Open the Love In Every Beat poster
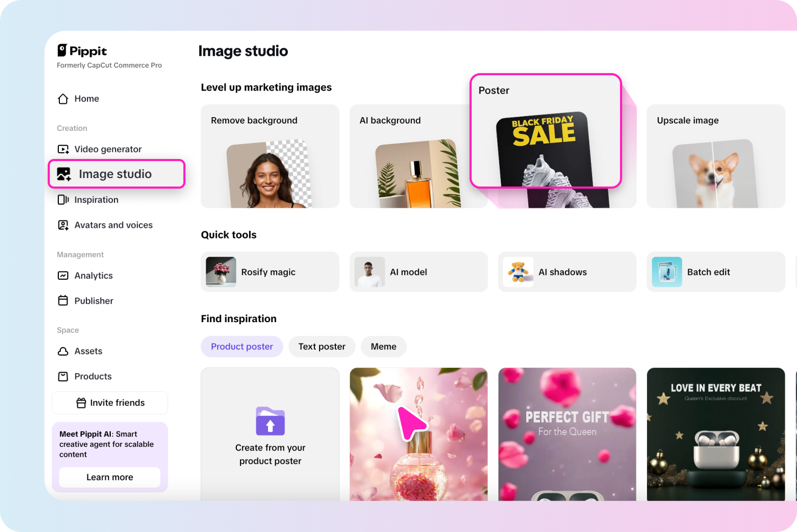 [715, 434]
